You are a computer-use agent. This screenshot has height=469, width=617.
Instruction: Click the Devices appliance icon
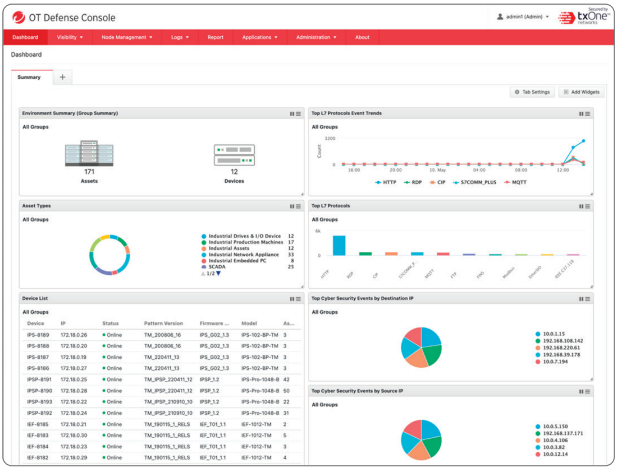pos(234,155)
